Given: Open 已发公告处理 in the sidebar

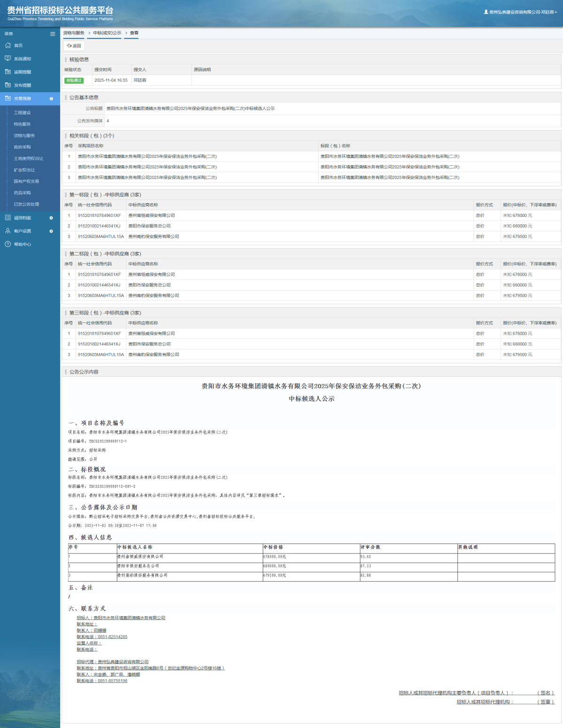Looking at the screenshot, I should pos(26,204).
